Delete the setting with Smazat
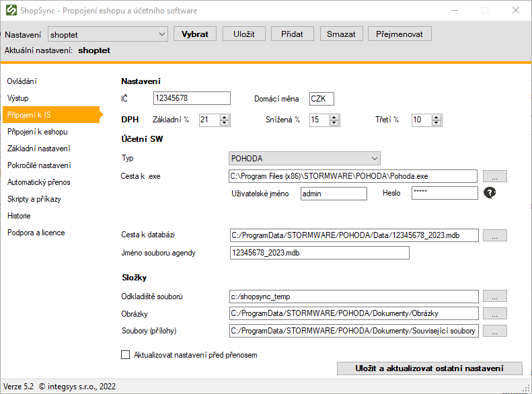532x394 pixels. pyautogui.click(x=341, y=34)
